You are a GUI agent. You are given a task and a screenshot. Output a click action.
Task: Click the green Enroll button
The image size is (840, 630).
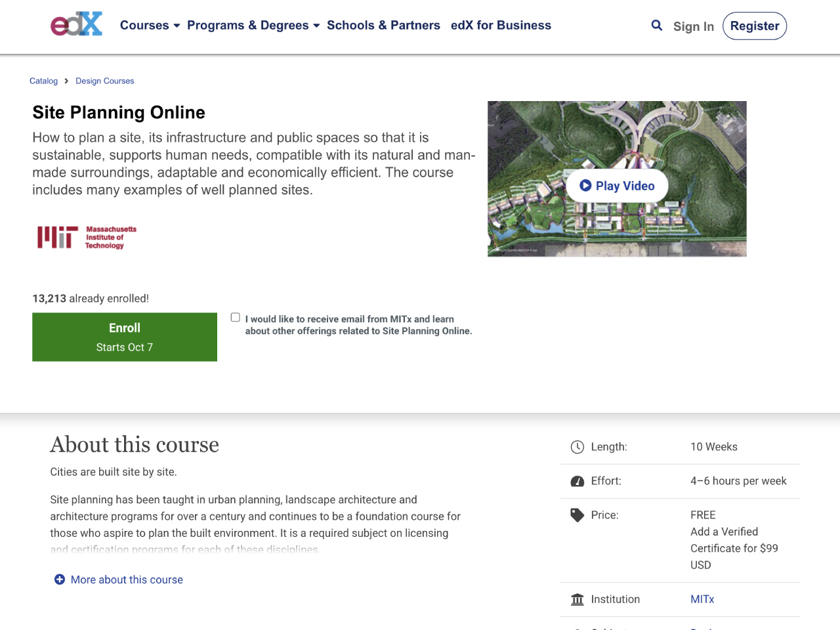[125, 337]
